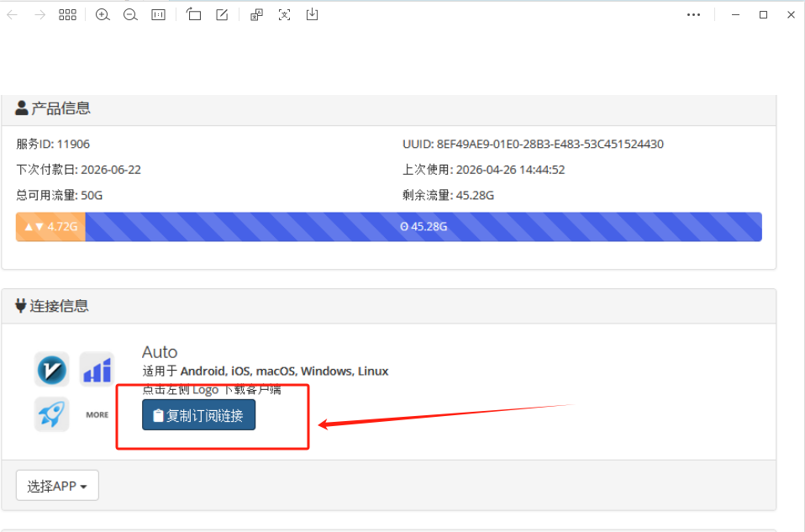
Task: Click the orange 4.72G used traffic bar
Action: [50, 227]
